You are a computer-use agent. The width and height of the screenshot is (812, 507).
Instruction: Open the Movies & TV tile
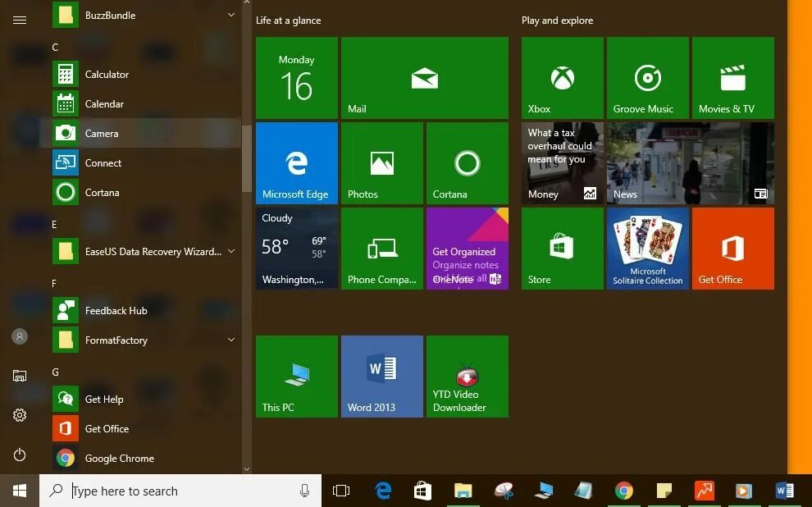[x=733, y=78]
